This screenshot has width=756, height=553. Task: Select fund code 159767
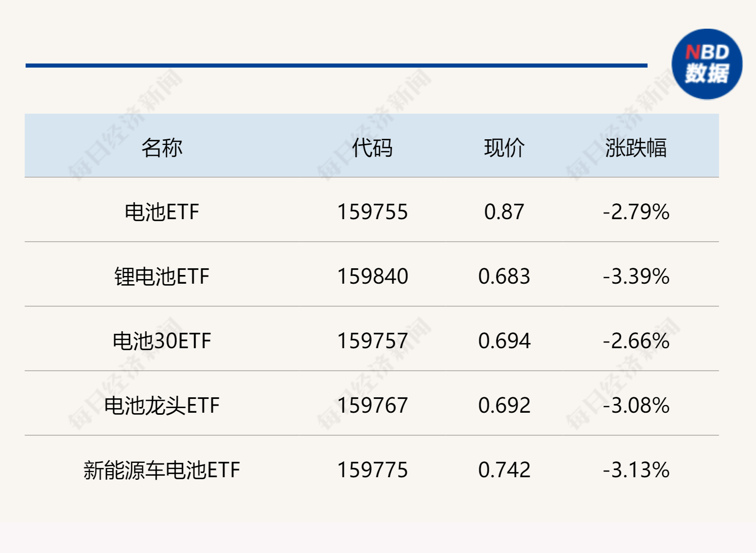click(x=372, y=406)
